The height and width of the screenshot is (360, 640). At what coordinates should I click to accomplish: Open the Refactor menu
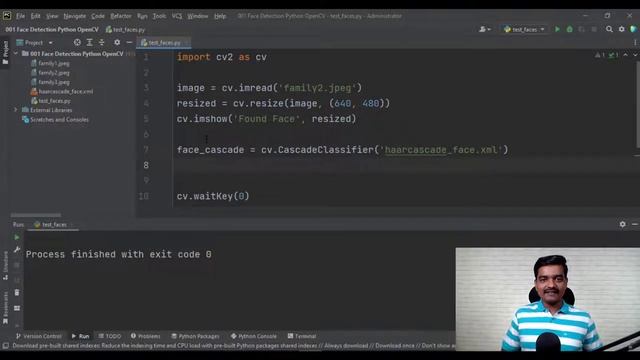tap(121, 16)
